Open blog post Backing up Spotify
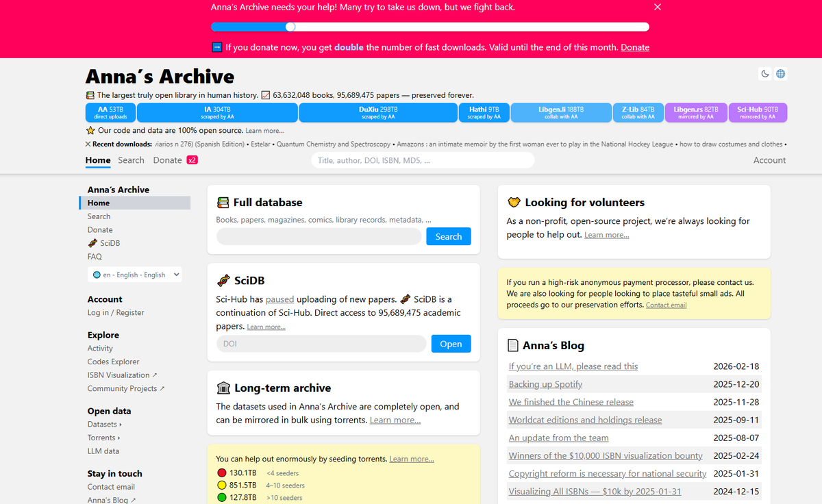This screenshot has width=822, height=504. pos(545,384)
